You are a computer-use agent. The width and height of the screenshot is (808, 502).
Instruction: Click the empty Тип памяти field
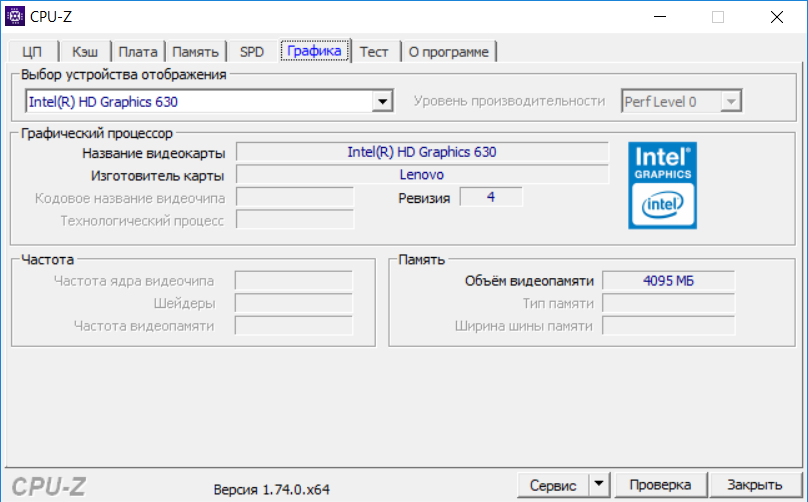668,303
